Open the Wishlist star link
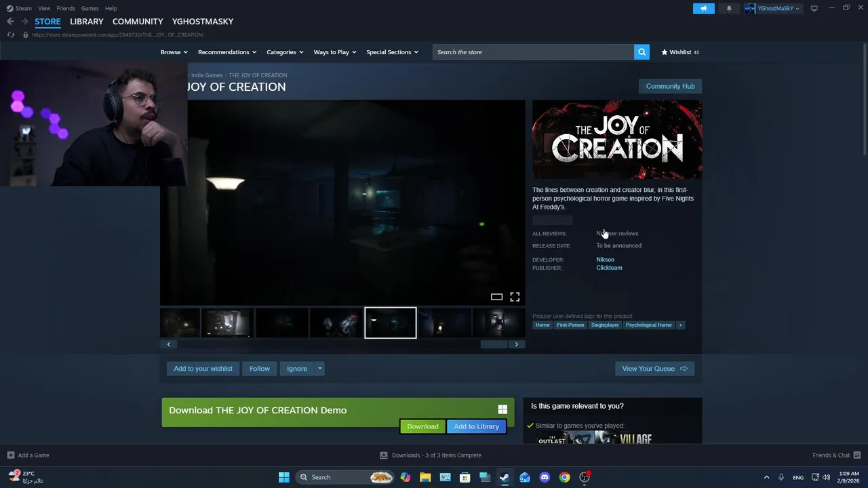The width and height of the screenshot is (868, 488). point(680,52)
